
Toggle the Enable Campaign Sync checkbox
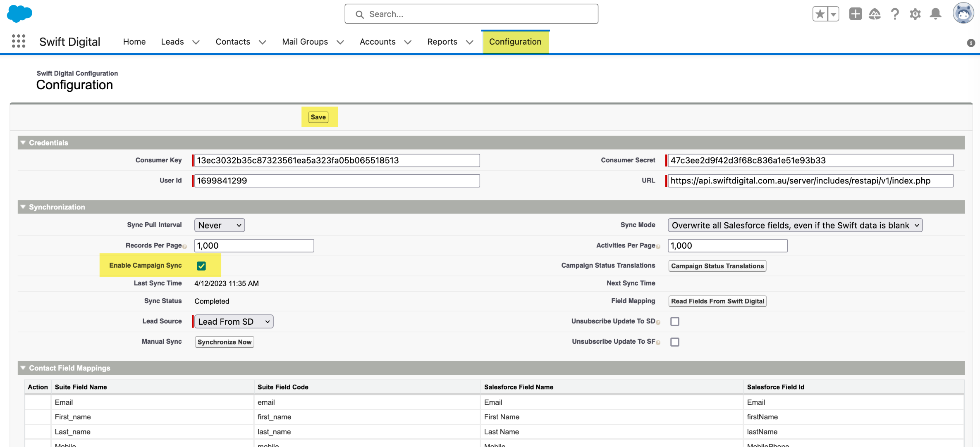201,266
